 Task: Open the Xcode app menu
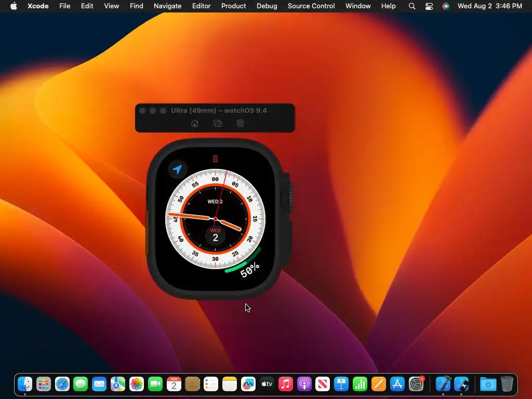pyautogui.click(x=38, y=6)
